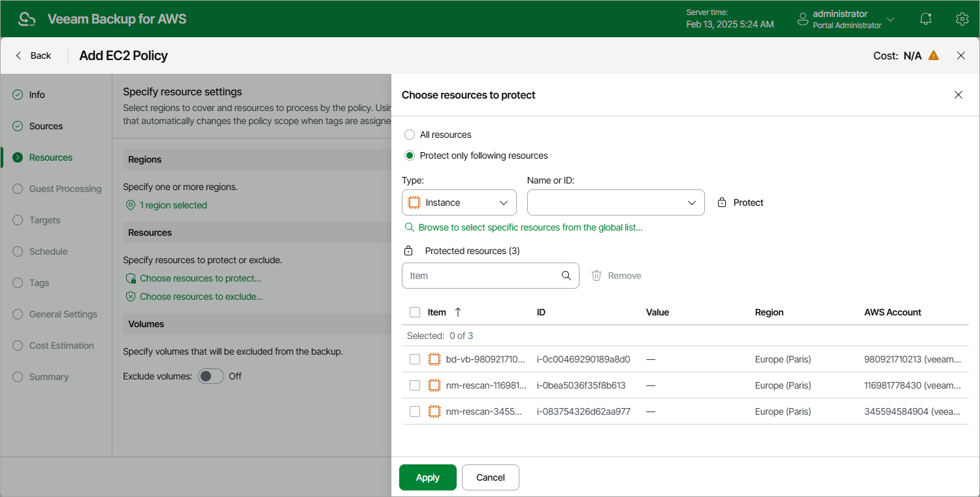
Task: Check the select-all Item header checkbox
Action: tap(415, 312)
